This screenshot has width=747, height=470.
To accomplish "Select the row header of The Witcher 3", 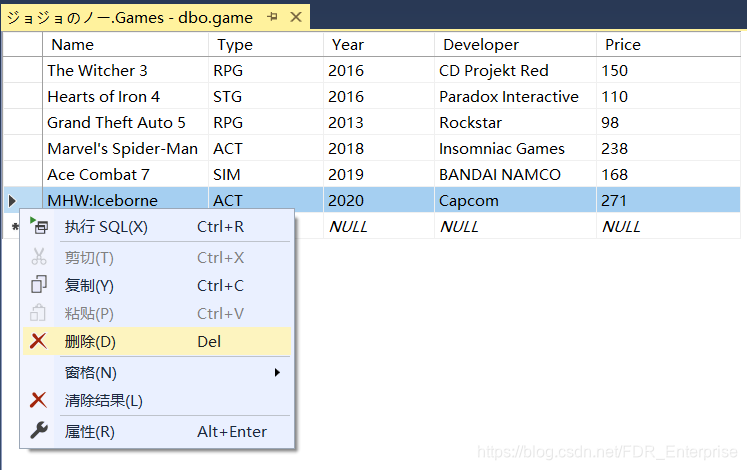I will pyautogui.click(x=23, y=70).
